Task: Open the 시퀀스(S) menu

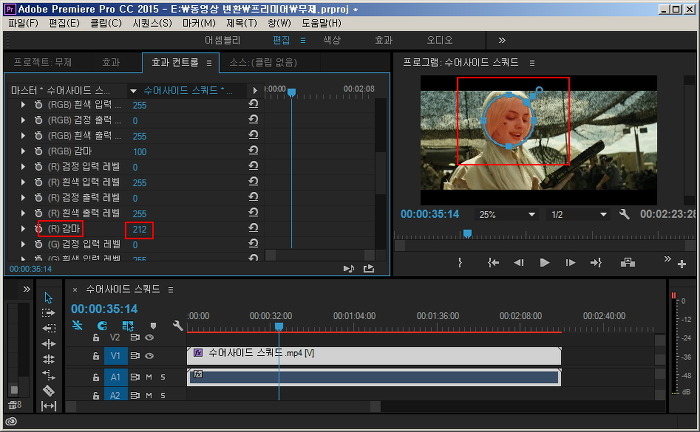Action: tap(152, 23)
